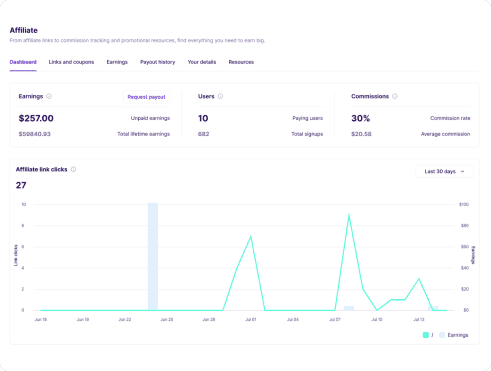Open the Resources tab
The image size is (491, 371).
[x=241, y=62]
